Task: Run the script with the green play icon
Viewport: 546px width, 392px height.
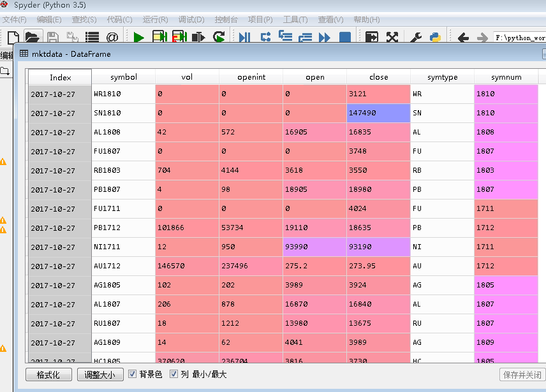Action: [138, 37]
